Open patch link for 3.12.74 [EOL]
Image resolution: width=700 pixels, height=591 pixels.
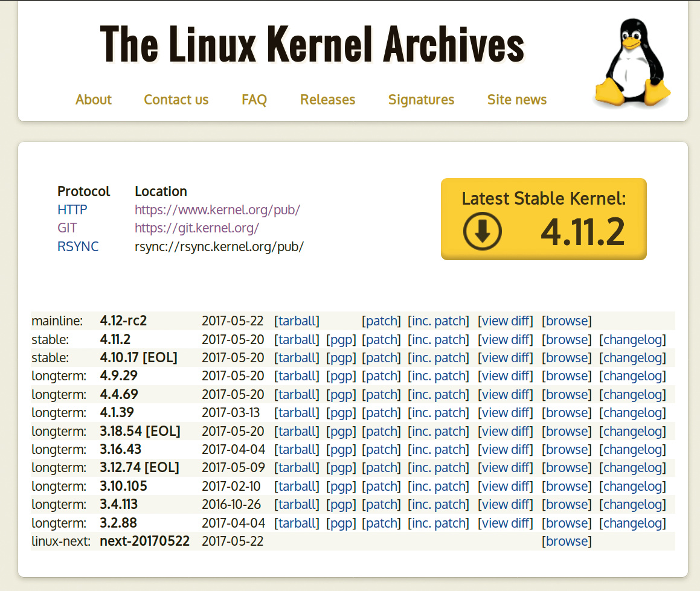click(x=381, y=468)
